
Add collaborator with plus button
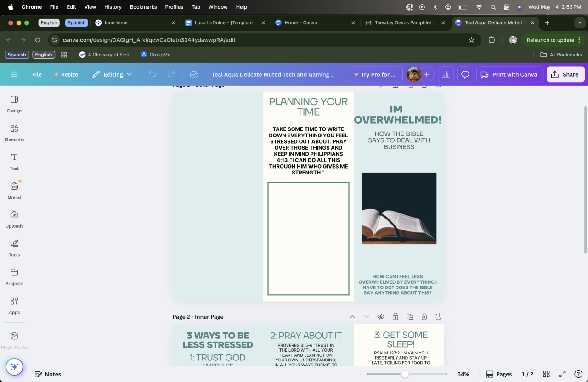(x=427, y=74)
